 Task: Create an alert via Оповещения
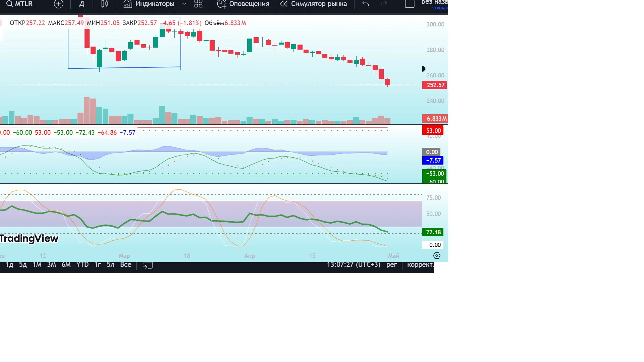243,4
